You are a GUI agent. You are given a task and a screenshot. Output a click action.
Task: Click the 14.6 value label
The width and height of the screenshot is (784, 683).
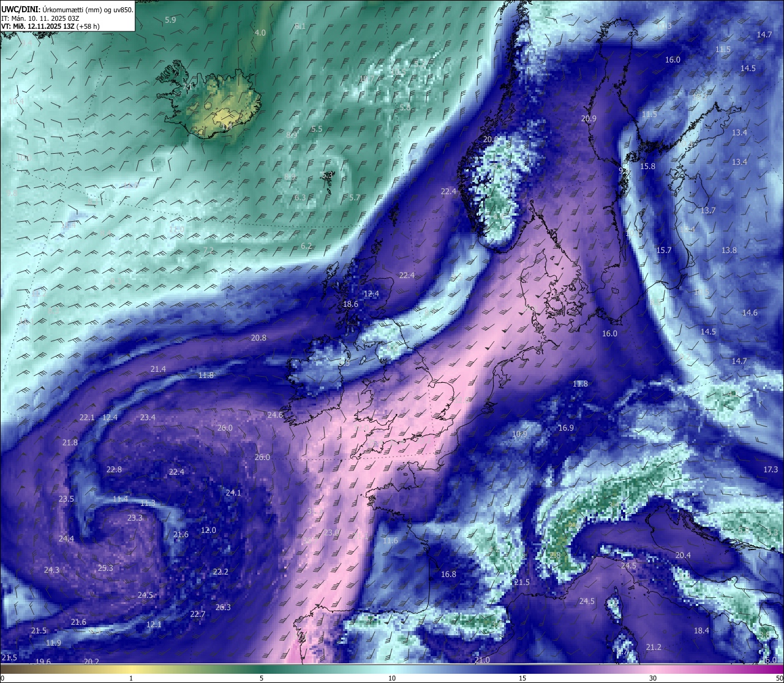tap(750, 313)
